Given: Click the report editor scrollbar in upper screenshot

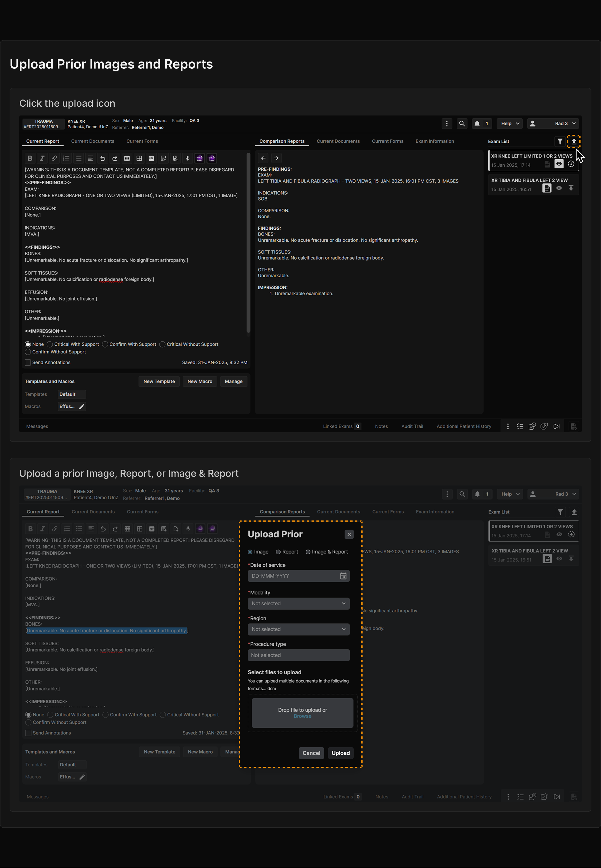Looking at the screenshot, I should click(x=248, y=243).
